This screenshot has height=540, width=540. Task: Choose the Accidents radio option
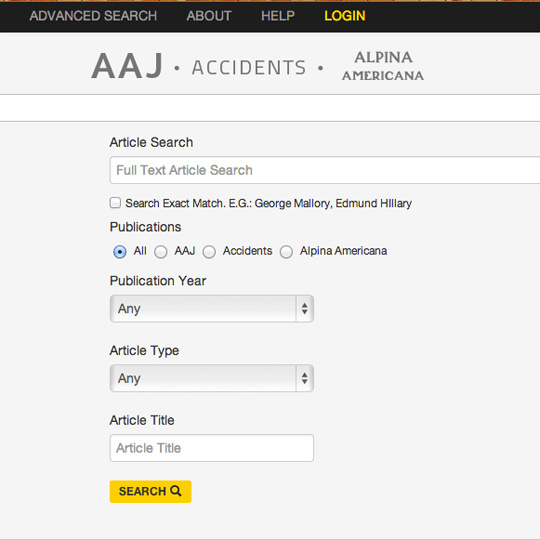pos(209,252)
